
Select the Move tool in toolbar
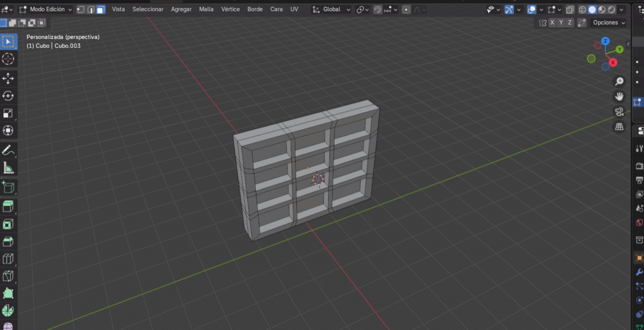[x=8, y=78]
